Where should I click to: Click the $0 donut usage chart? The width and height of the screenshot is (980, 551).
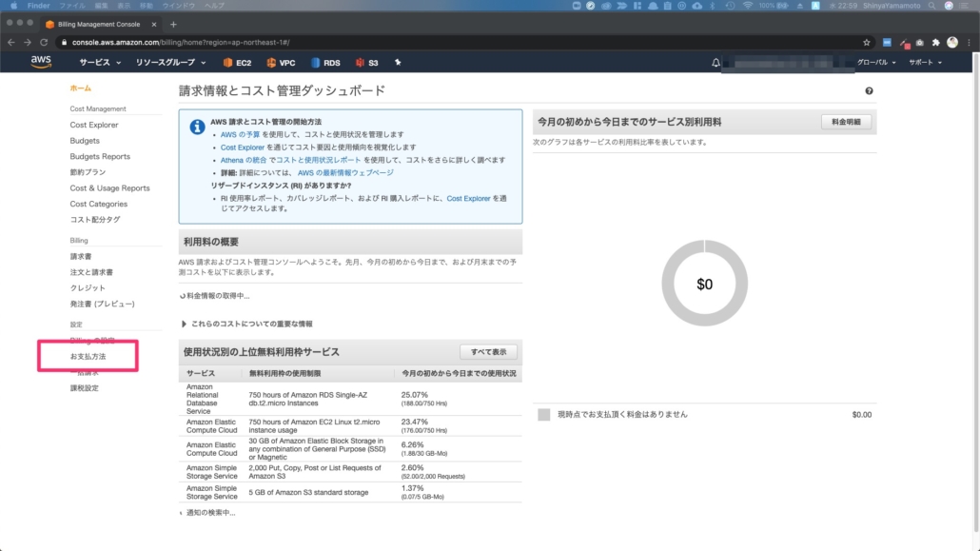[704, 284]
